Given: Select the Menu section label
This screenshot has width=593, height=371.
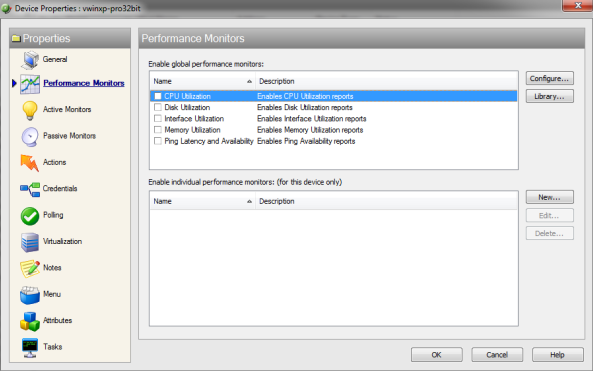Looking at the screenshot, I should (52, 294).
